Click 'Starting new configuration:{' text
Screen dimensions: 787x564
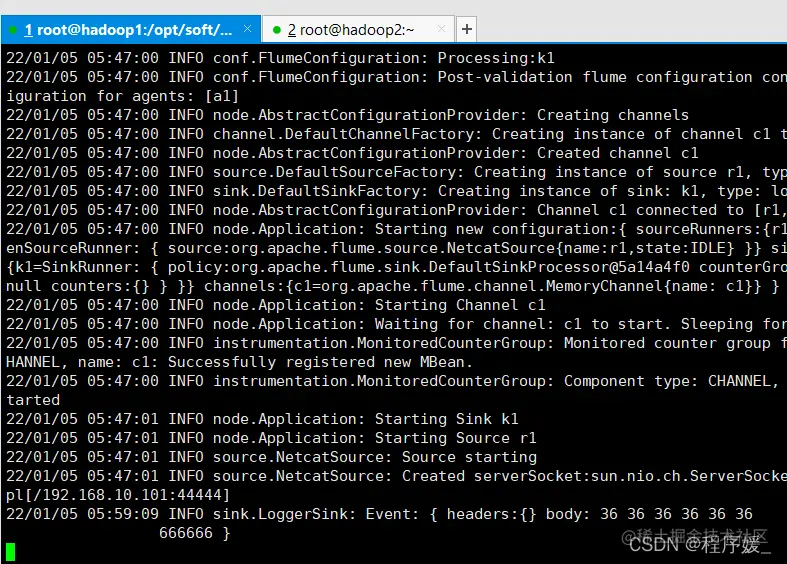coord(501,229)
